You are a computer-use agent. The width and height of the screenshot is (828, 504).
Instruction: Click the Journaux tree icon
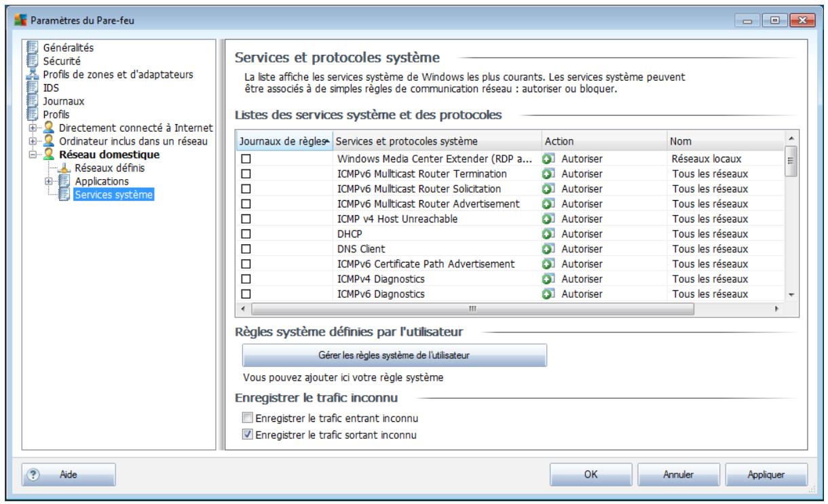pos(33,100)
